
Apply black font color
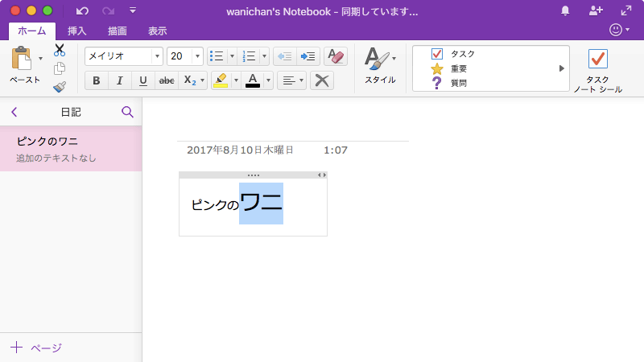(x=253, y=80)
